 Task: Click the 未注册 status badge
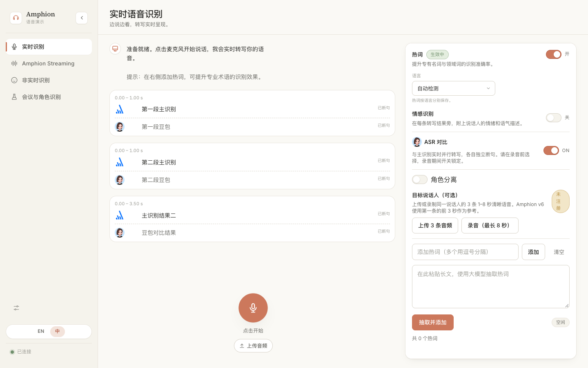pyautogui.click(x=561, y=201)
